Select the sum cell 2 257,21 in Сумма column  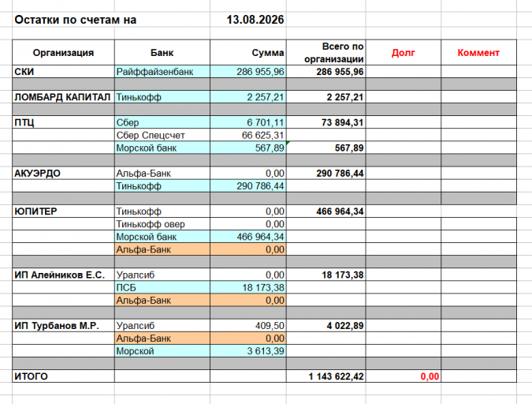pyautogui.click(x=248, y=97)
